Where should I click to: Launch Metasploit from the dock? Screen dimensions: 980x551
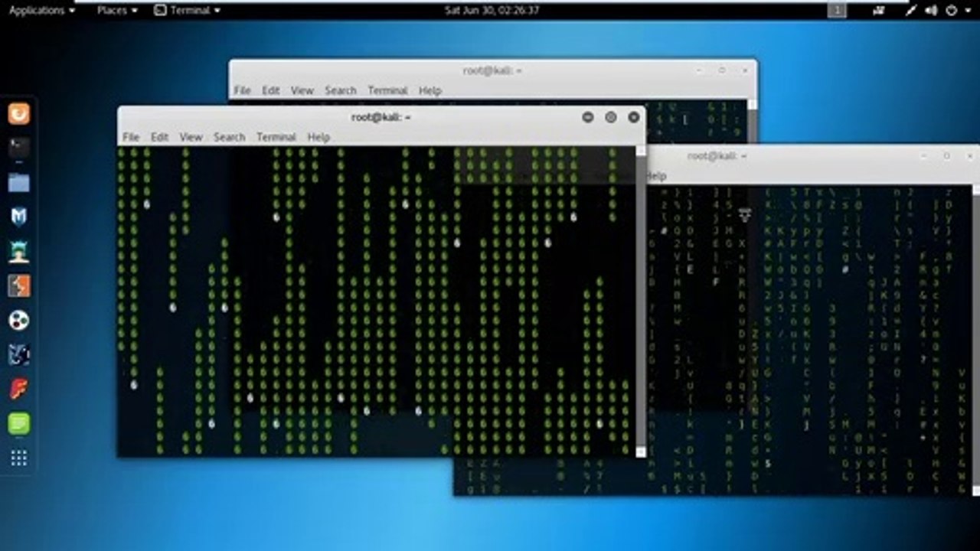click(x=19, y=217)
